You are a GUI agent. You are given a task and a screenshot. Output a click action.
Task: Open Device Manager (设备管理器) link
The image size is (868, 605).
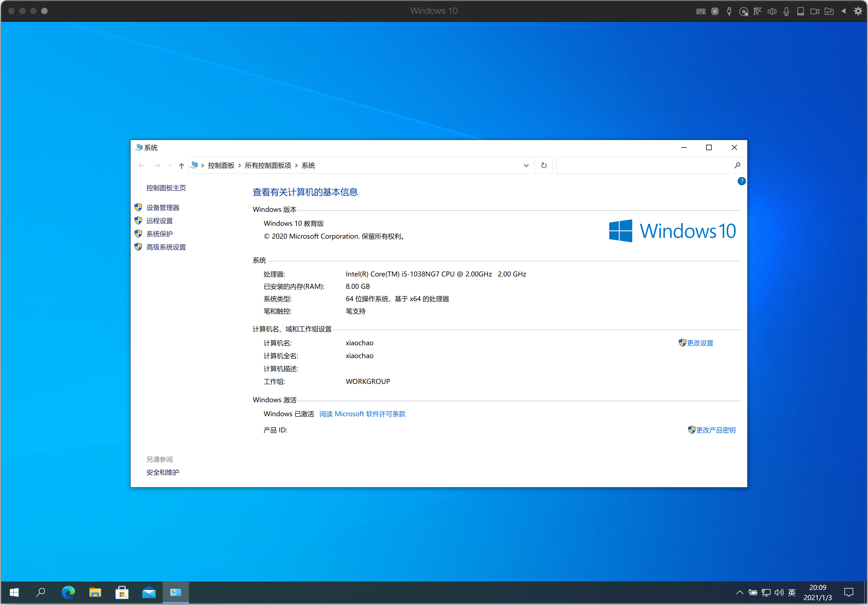point(163,207)
